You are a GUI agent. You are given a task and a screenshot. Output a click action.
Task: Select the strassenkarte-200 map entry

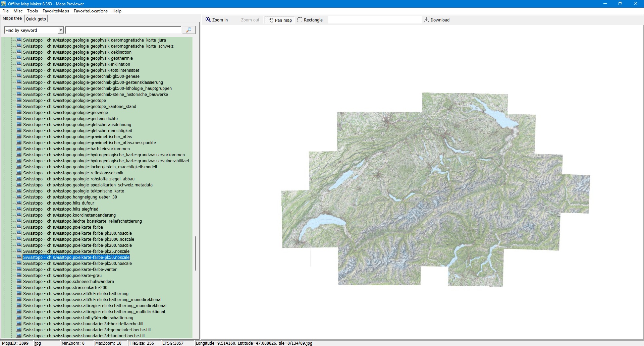[65, 288]
